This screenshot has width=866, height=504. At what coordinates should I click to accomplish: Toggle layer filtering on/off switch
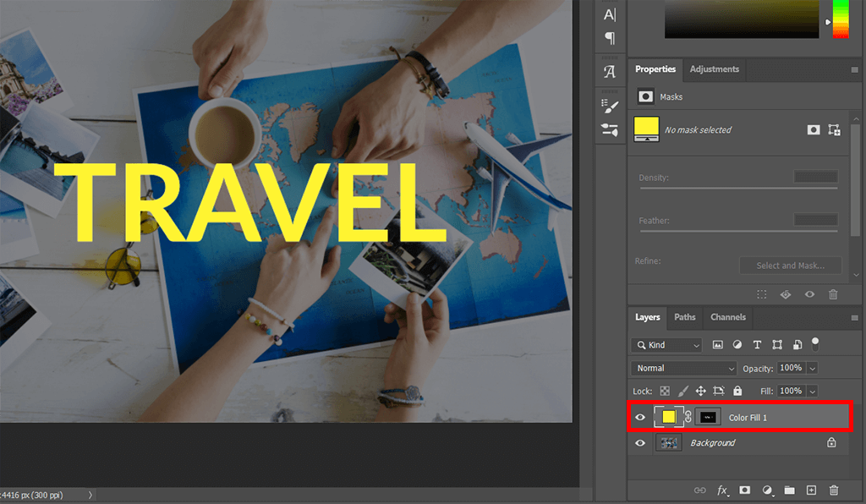pyautogui.click(x=815, y=344)
